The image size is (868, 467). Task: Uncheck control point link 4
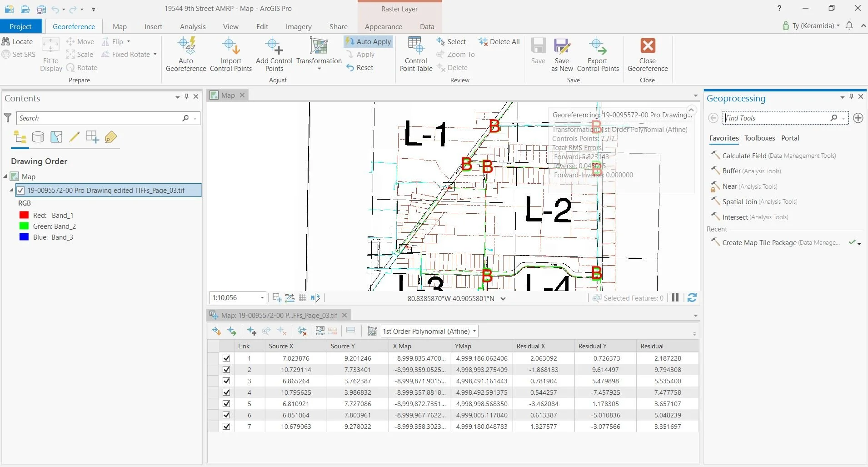coord(226,392)
